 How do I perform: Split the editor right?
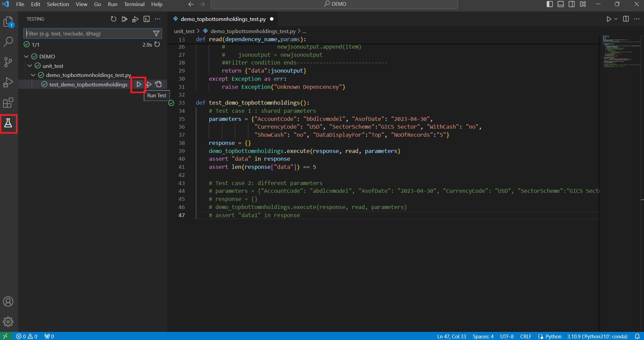click(x=626, y=19)
